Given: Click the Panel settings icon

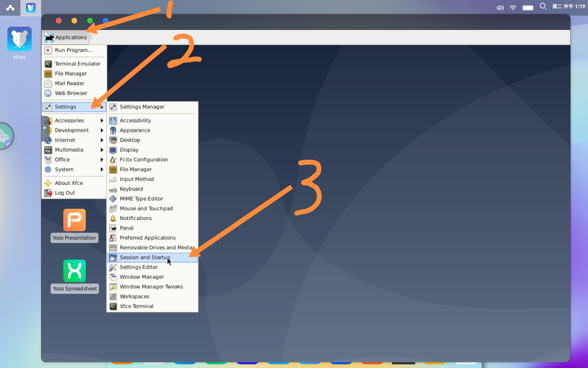Looking at the screenshot, I should (113, 228).
